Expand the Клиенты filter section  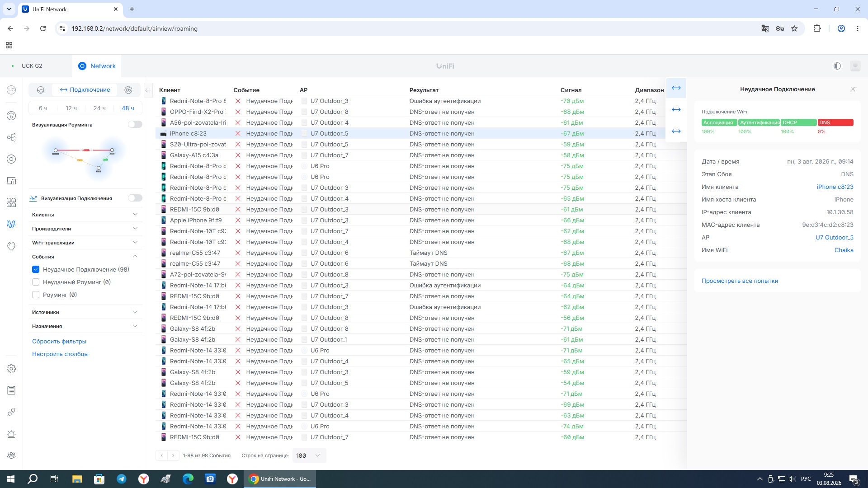tap(85, 215)
